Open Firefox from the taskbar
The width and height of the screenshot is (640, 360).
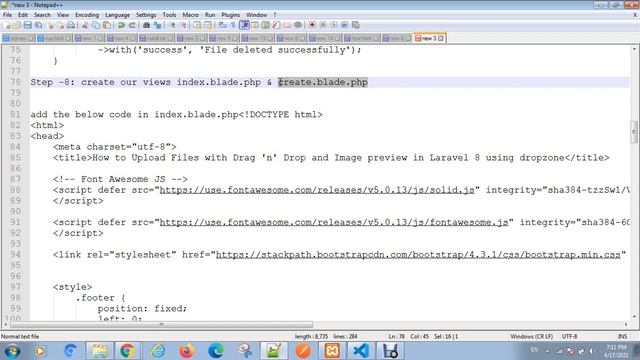coord(187,351)
